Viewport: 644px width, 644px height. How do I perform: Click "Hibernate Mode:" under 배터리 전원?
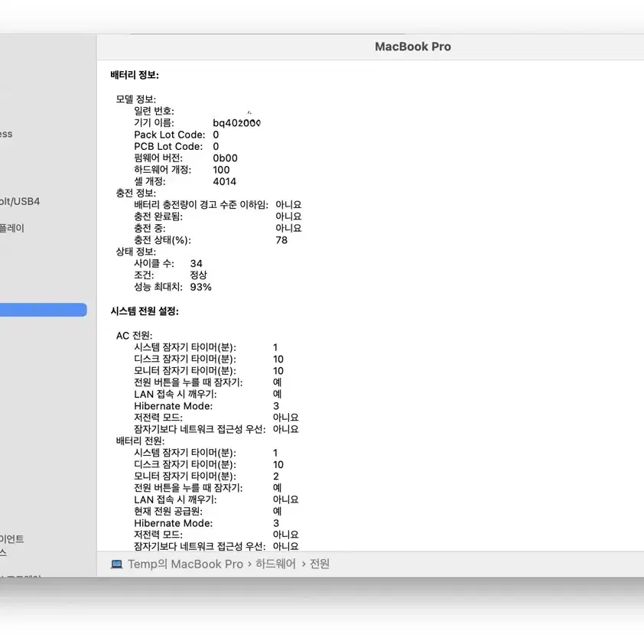[x=174, y=523]
